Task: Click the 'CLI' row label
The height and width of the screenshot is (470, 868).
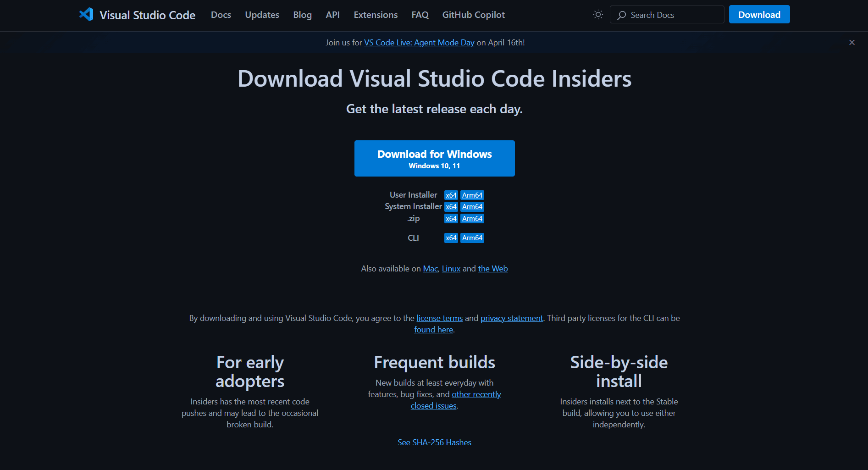Action: pos(414,238)
